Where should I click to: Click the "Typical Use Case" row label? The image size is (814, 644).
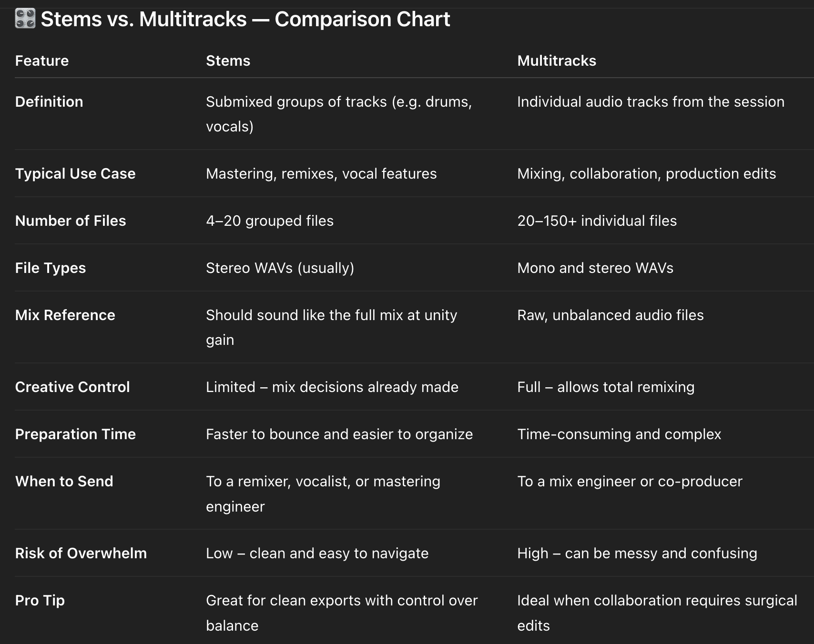click(75, 173)
